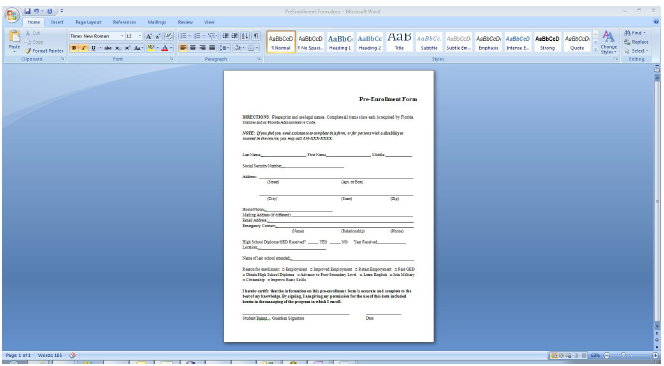This screenshot has width=664, height=366.
Task: Zoom in with the plus button
Action: click(655, 355)
